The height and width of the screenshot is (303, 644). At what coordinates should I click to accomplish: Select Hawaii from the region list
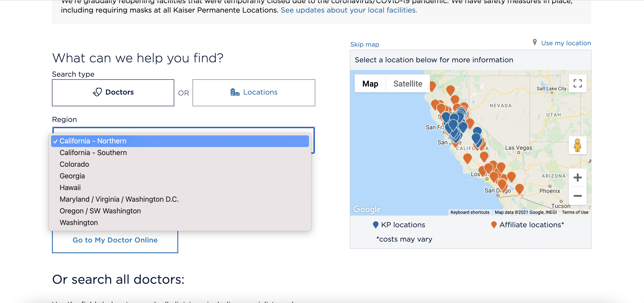[180, 187]
